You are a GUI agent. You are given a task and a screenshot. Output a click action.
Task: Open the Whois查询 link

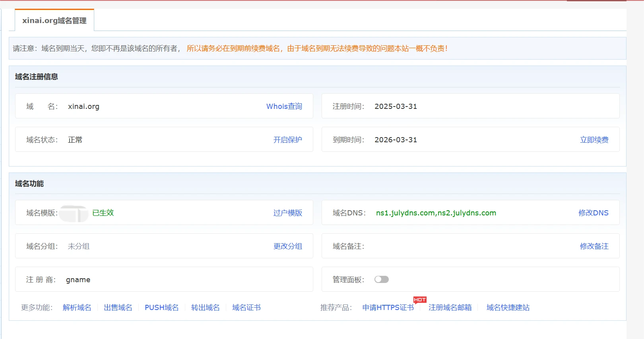284,107
